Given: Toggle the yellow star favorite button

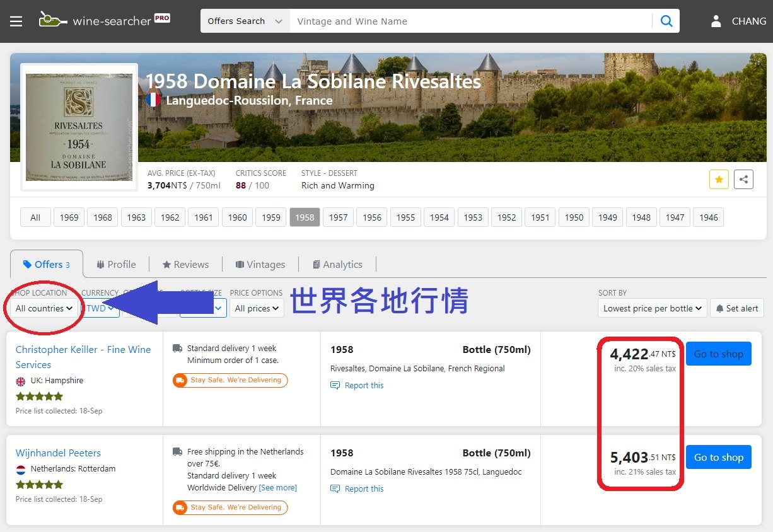Looking at the screenshot, I should (719, 179).
